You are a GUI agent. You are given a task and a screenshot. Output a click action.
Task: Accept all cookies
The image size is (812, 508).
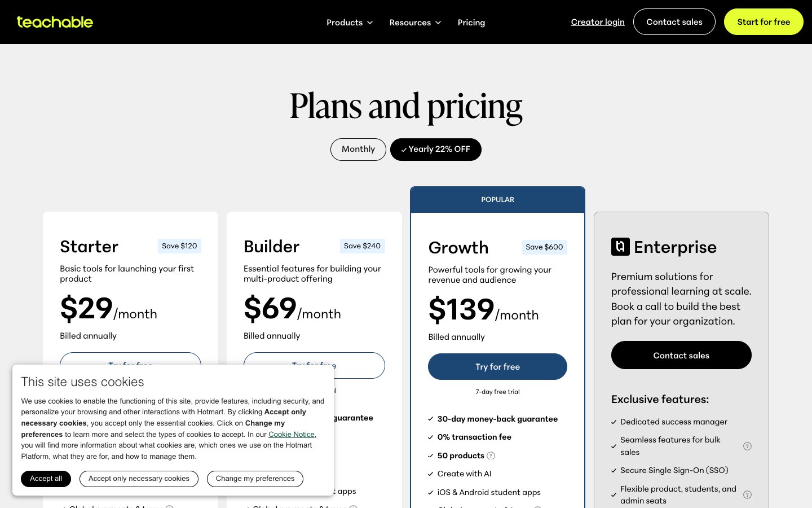pyautogui.click(x=46, y=479)
